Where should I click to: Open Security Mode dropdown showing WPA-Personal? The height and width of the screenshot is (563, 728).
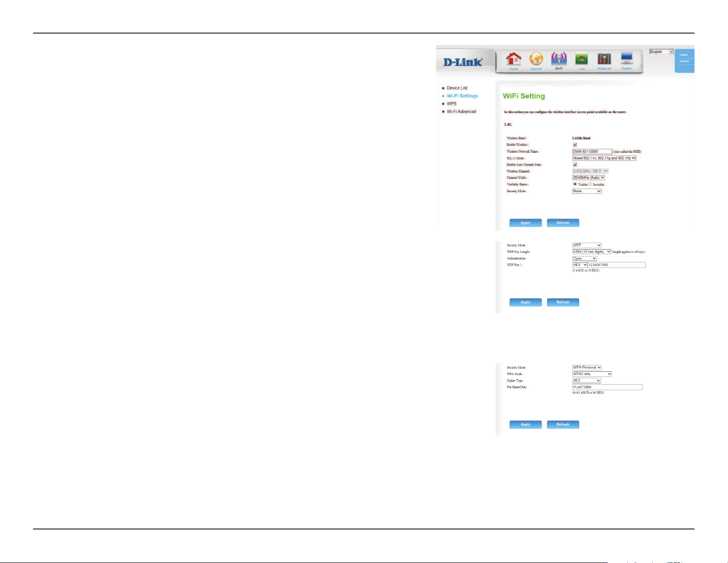[x=587, y=367]
